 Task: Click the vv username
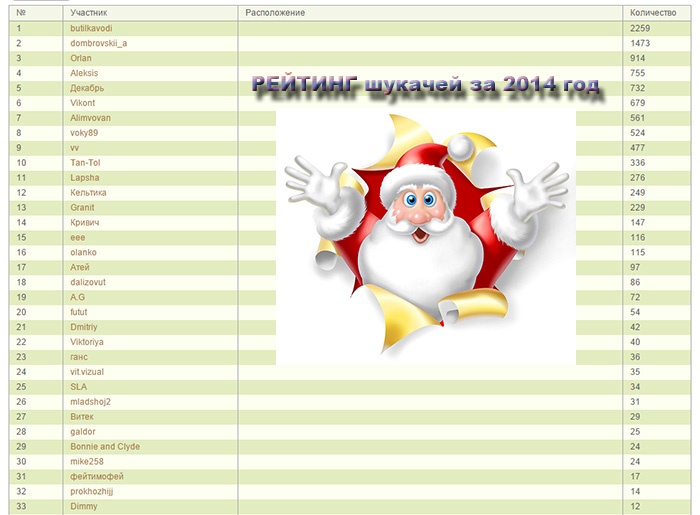click(75, 148)
